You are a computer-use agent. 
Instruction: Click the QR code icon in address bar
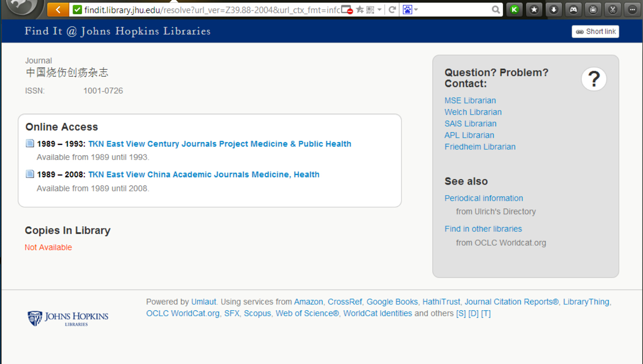(370, 10)
